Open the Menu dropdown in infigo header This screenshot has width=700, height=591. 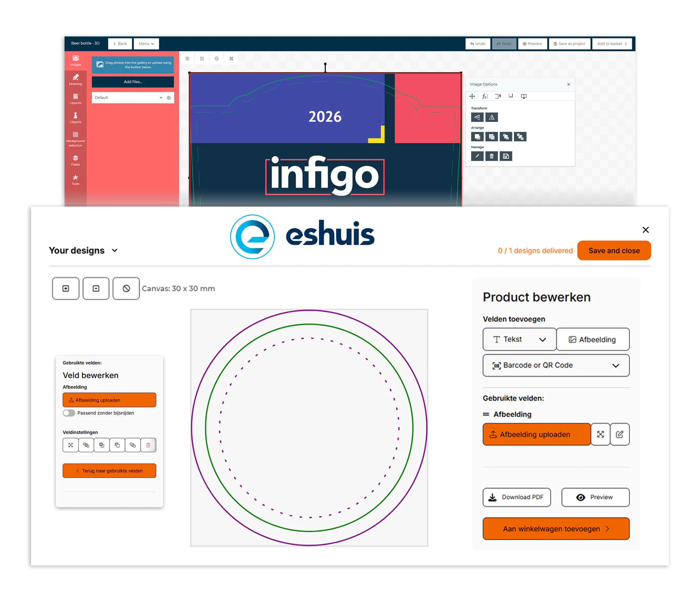coord(146,44)
